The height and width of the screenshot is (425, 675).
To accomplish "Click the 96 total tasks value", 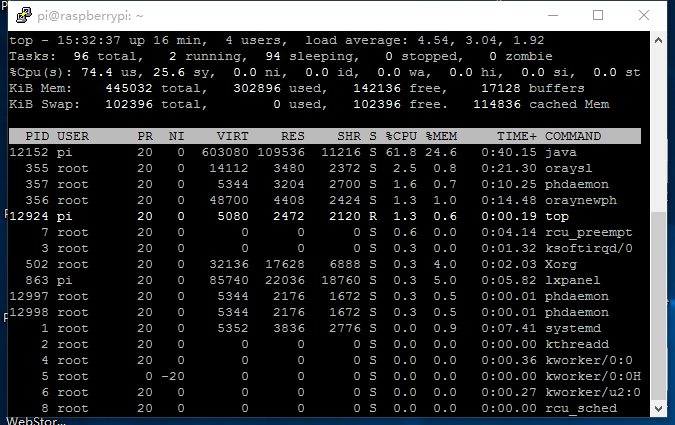I will pyautogui.click(x=81, y=56).
